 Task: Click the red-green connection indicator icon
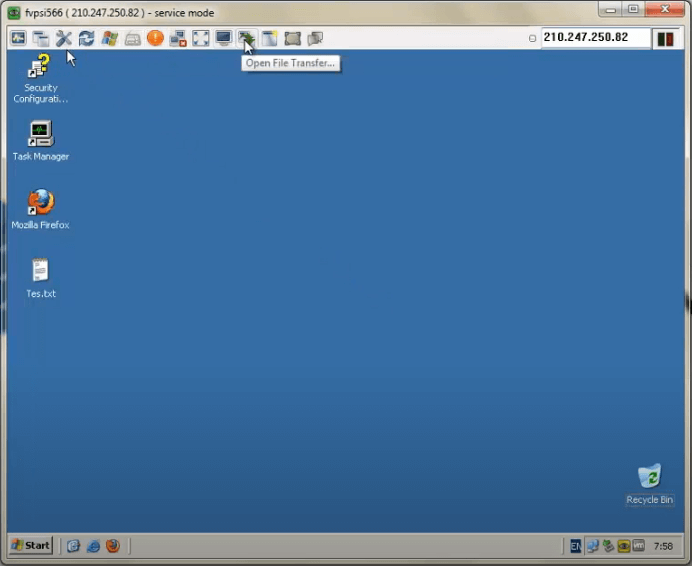(665, 38)
